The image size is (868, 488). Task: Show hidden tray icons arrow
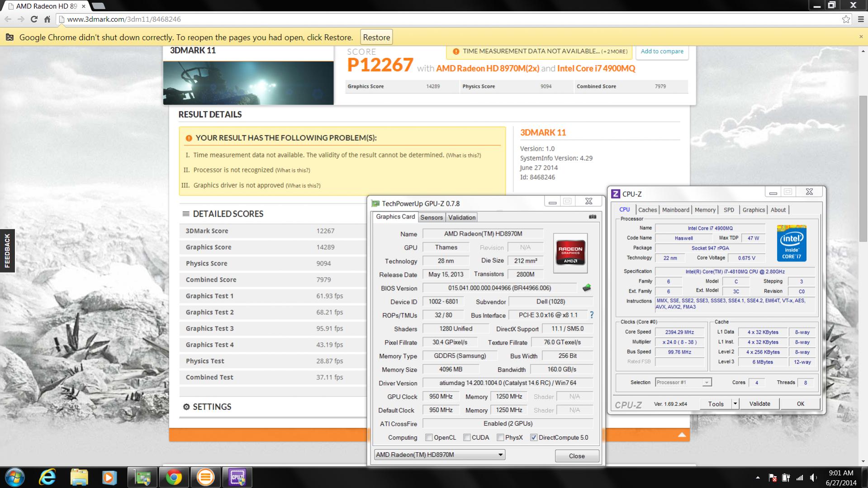pyautogui.click(x=758, y=478)
